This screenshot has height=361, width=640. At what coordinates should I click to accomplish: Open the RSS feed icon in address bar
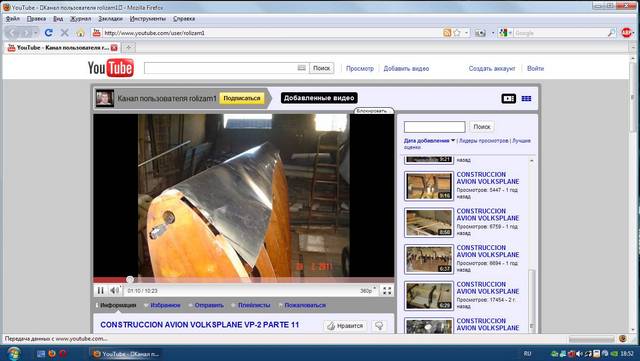[447, 33]
